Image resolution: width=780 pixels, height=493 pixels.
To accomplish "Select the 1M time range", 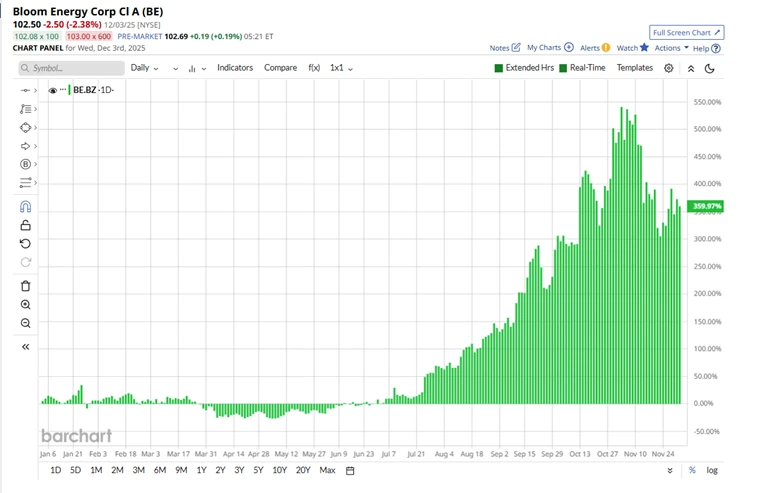I will (x=96, y=470).
